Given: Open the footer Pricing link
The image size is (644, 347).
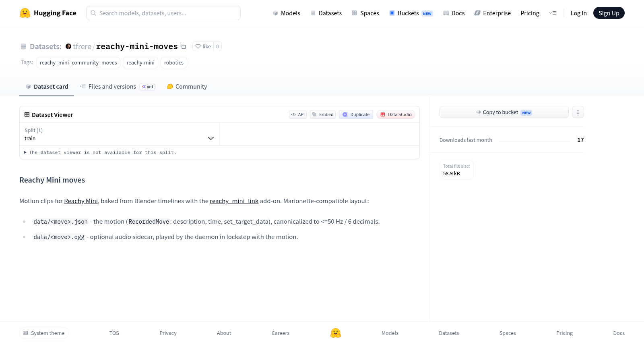Looking at the screenshot, I should 564,333.
